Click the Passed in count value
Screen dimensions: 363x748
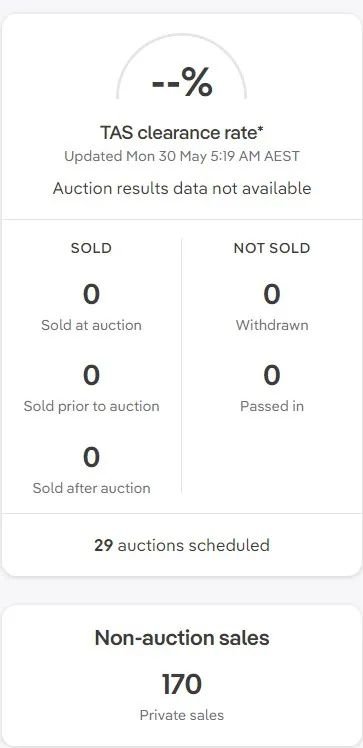pyautogui.click(x=272, y=375)
